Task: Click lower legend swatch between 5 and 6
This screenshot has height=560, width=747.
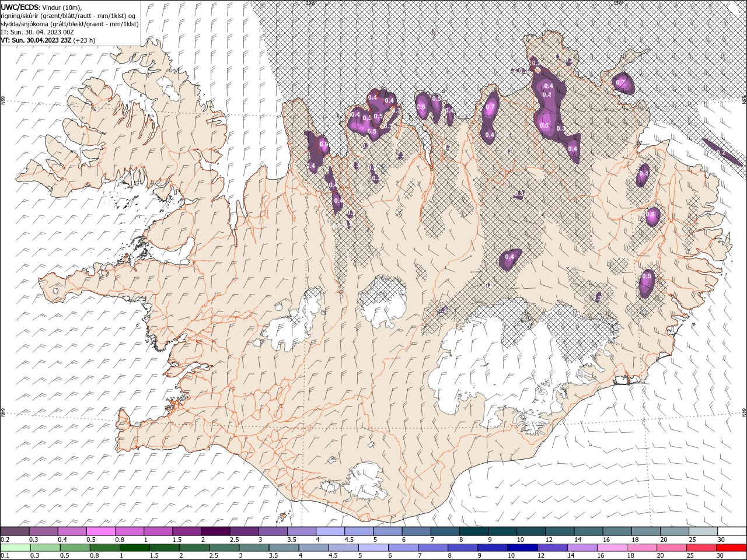Action: tap(373, 548)
